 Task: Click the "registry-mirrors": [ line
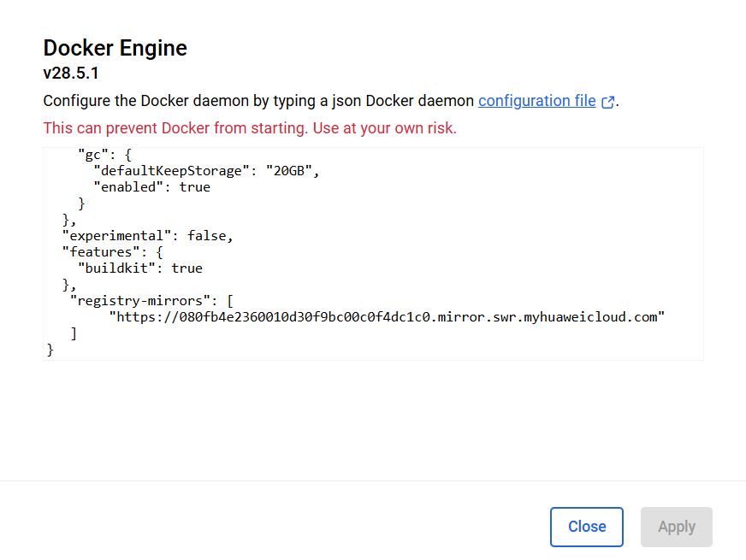tap(151, 300)
